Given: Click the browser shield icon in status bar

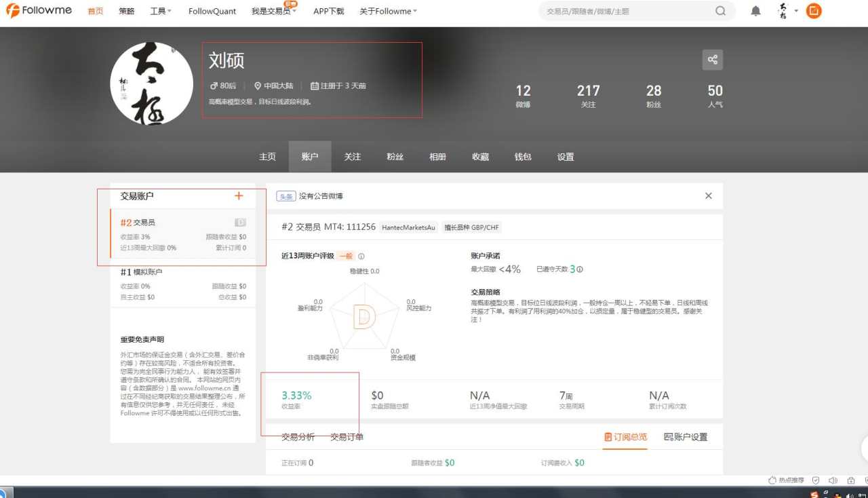Looking at the screenshot, I should [x=816, y=480].
